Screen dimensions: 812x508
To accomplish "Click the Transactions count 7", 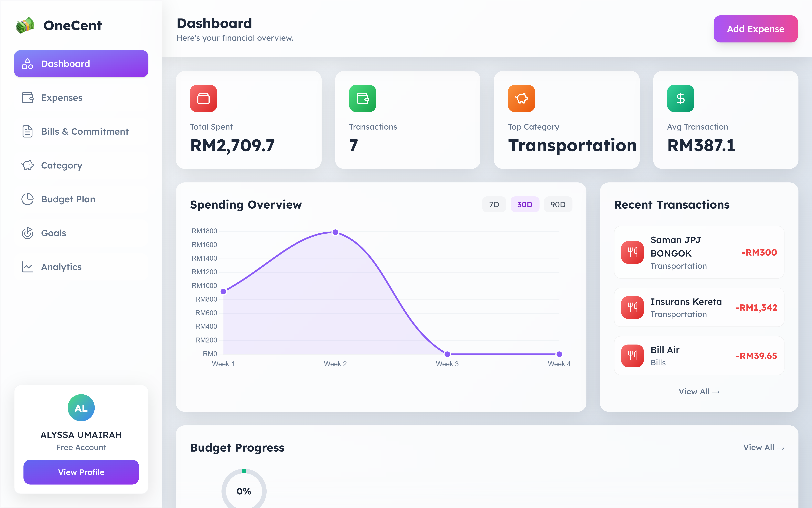I will pos(353,145).
